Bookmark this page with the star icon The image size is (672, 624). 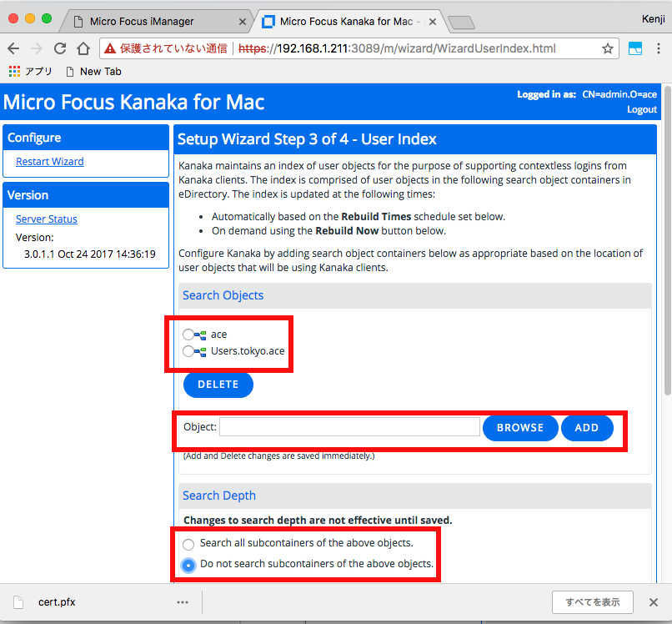[607, 48]
